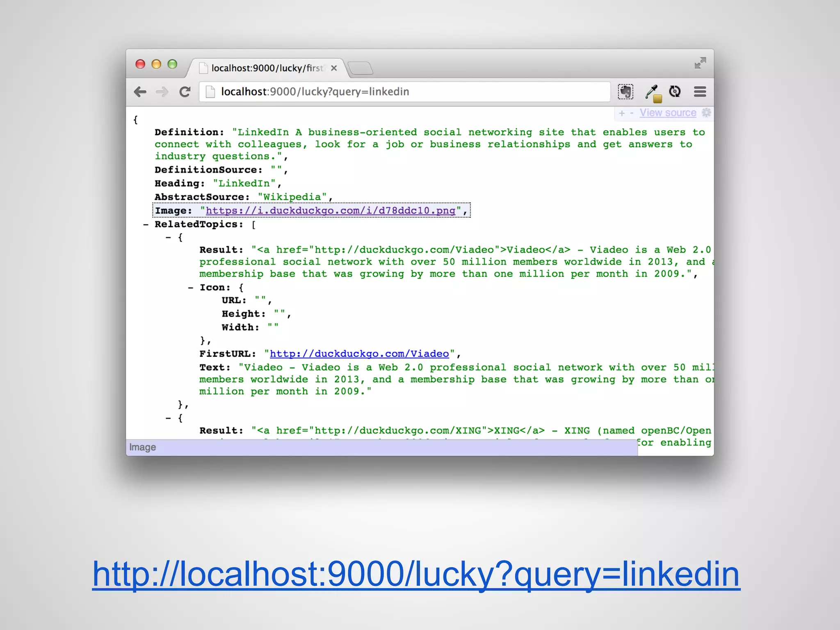Click the browser forward arrow
Screen dimensions: 840x630
[162, 92]
